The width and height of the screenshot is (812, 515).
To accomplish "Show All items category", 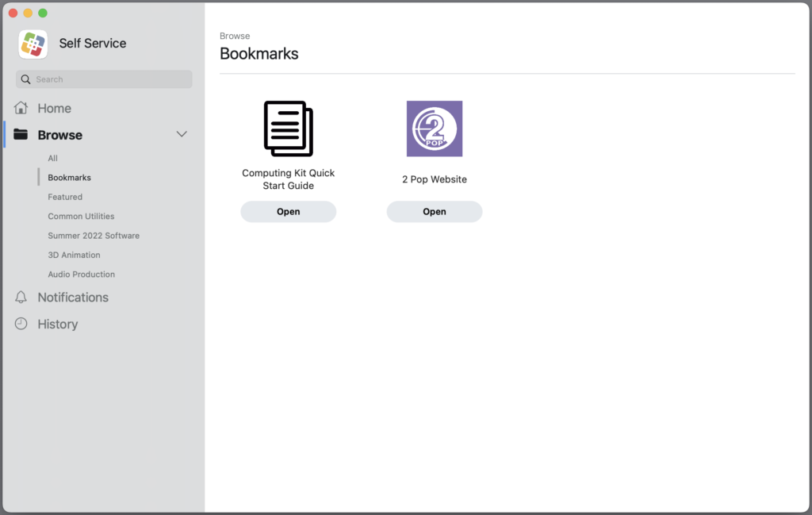I will click(53, 158).
